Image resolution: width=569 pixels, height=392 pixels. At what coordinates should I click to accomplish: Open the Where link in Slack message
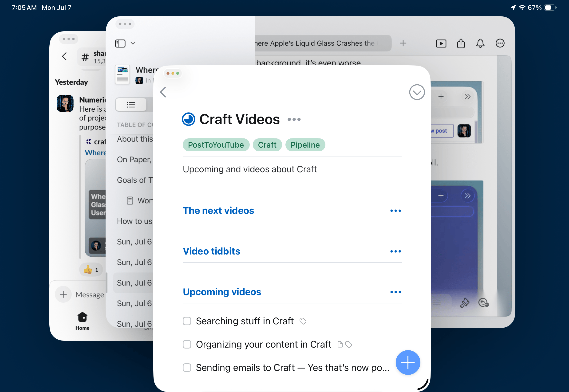click(95, 153)
